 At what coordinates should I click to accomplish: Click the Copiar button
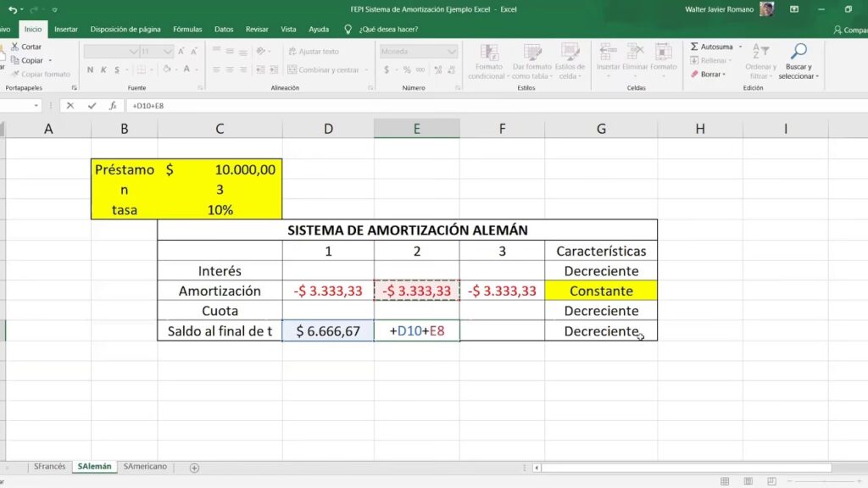point(32,61)
